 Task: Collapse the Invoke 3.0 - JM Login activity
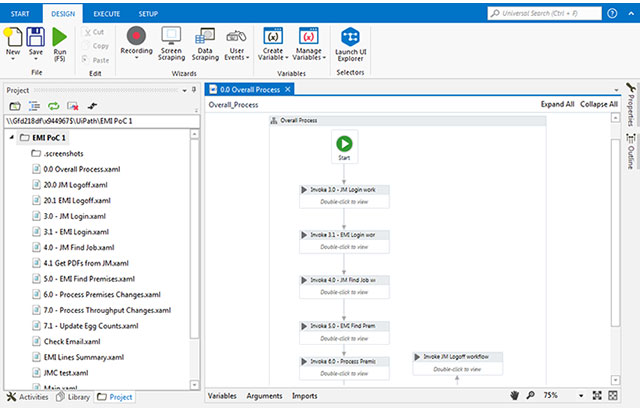tap(305, 189)
